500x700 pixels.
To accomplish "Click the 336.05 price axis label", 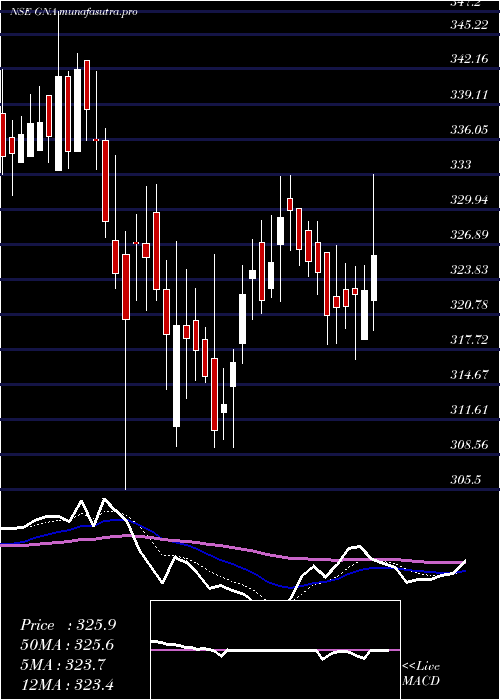I will pyautogui.click(x=469, y=130).
